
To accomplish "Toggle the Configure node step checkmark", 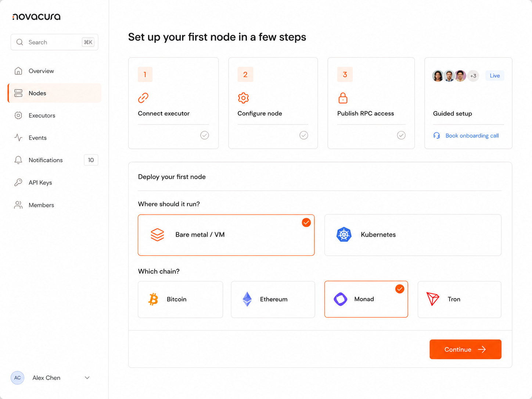I will pyautogui.click(x=304, y=135).
